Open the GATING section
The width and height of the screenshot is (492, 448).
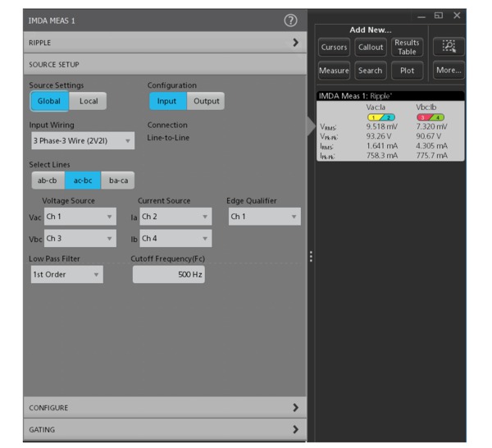tap(165, 429)
